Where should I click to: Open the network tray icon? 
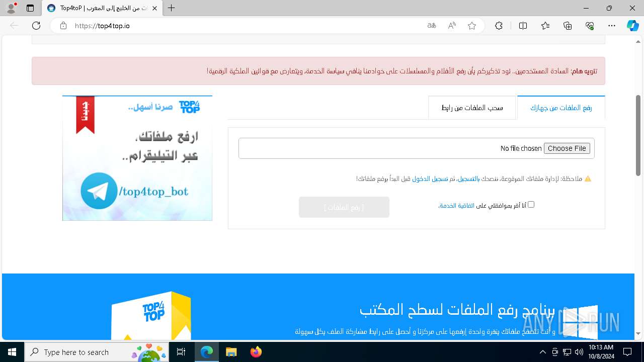(567, 352)
